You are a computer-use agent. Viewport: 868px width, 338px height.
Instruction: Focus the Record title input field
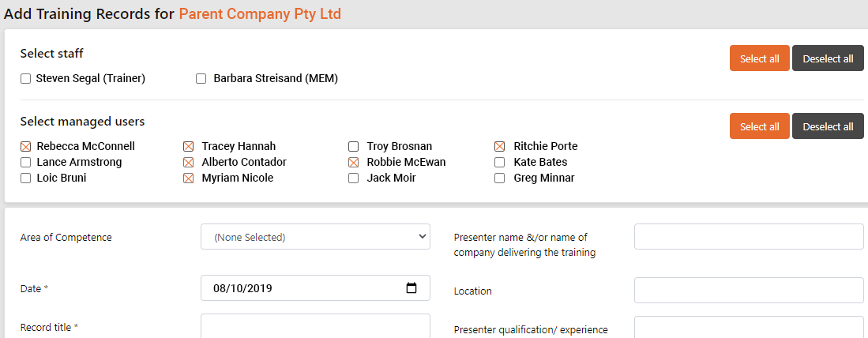click(316, 326)
